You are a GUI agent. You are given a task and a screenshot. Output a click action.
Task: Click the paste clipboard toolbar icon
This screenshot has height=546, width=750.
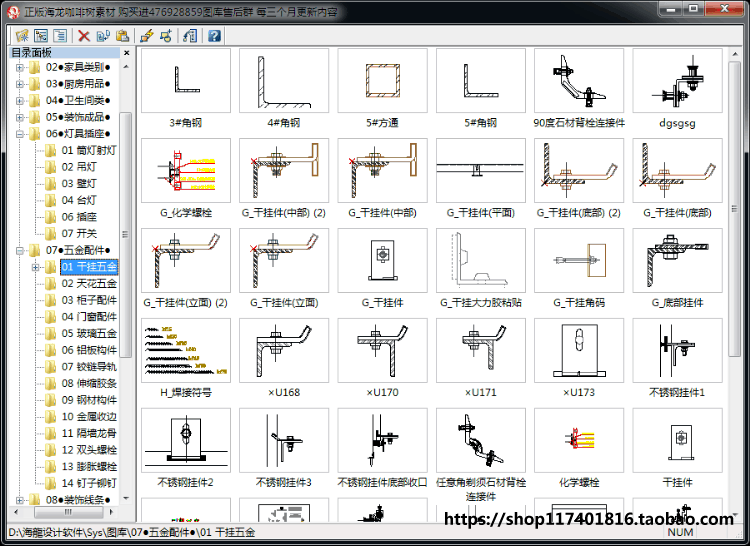point(122,35)
